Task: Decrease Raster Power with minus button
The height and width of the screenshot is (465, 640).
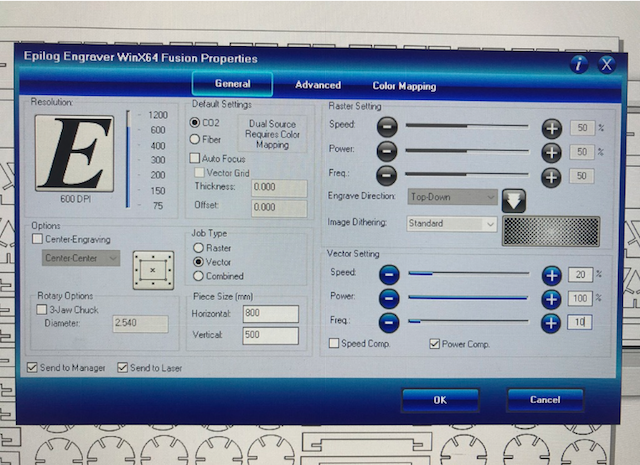Action: coord(387,151)
